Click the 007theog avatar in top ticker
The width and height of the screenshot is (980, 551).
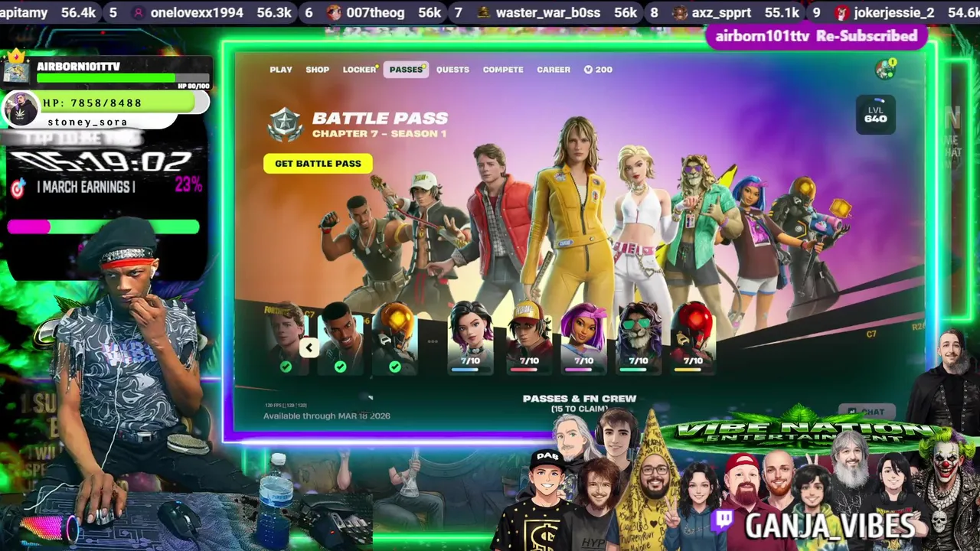[334, 12]
